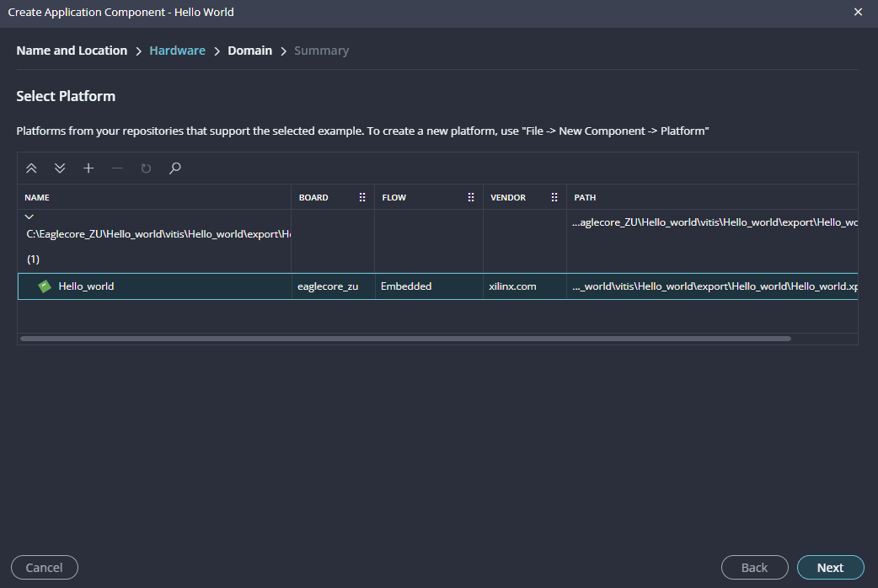The height and width of the screenshot is (588, 878).
Task: Go to the Name and Location step
Action: tap(72, 51)
